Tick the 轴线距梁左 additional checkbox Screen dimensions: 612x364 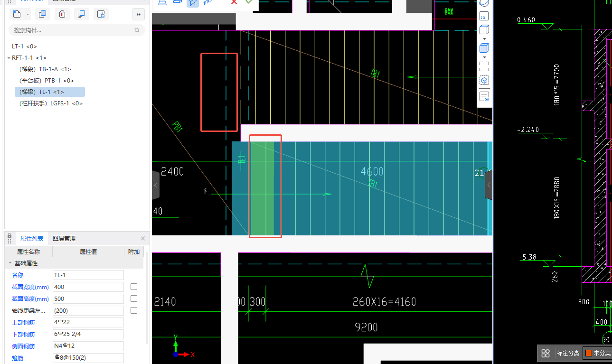pos(134,310)
